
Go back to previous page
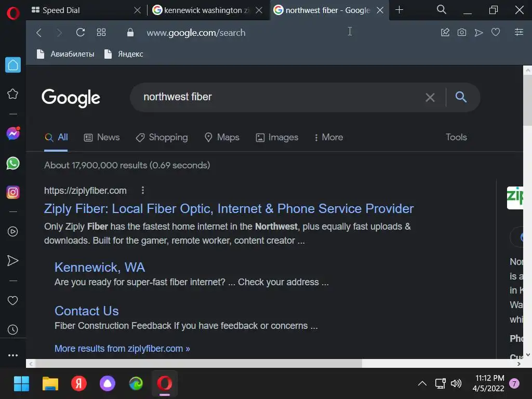click(x=39, y=33)
